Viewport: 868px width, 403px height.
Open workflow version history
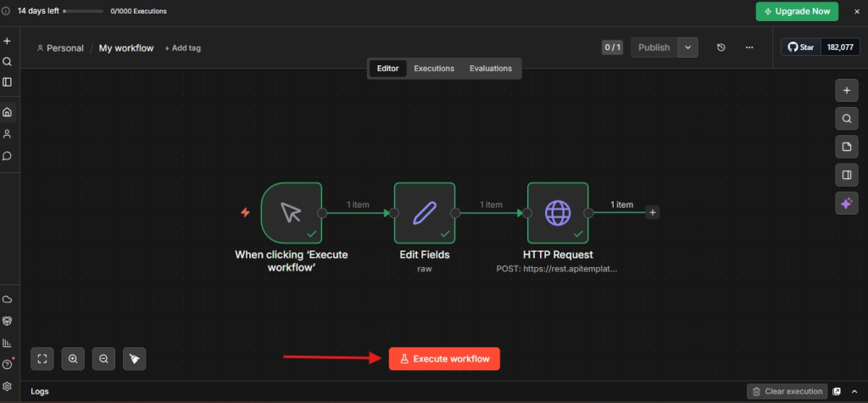click(721, 48)
